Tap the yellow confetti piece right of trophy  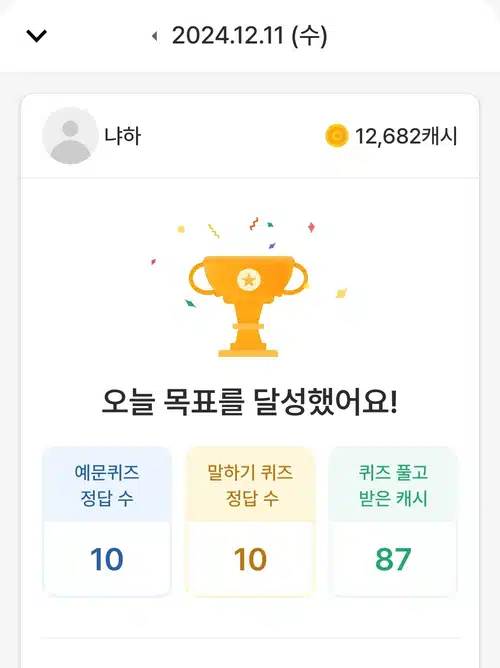tap(341, 293)
